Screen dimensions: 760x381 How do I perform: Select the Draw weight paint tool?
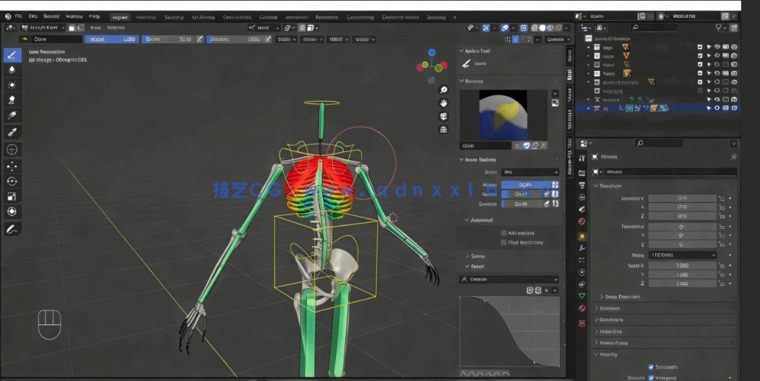(x=12, y=55)
